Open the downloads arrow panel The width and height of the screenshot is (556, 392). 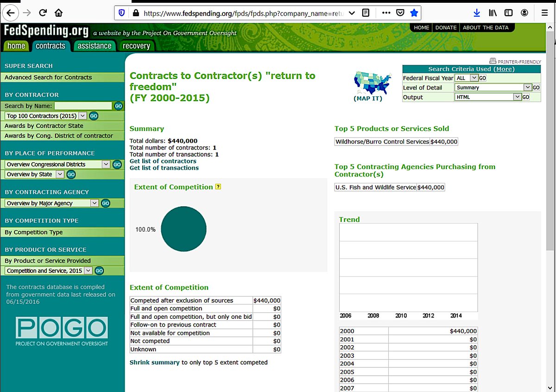(477, 13)
